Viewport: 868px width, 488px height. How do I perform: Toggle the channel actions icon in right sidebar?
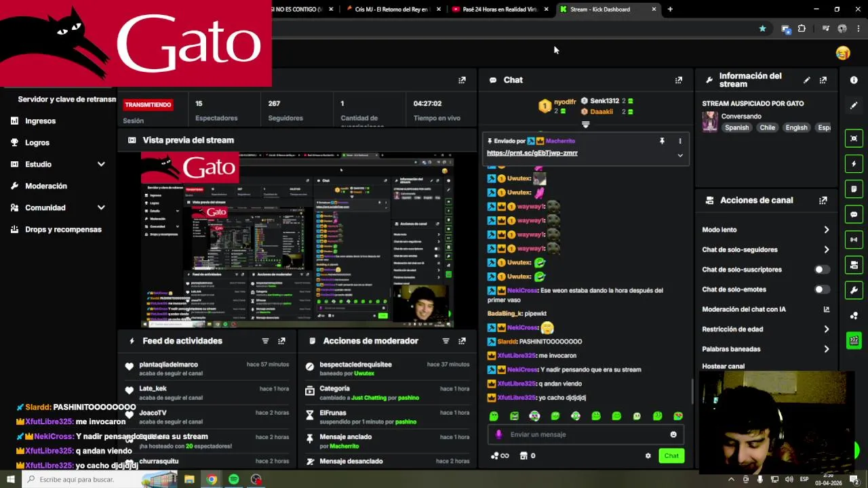[x=854, y=265]
